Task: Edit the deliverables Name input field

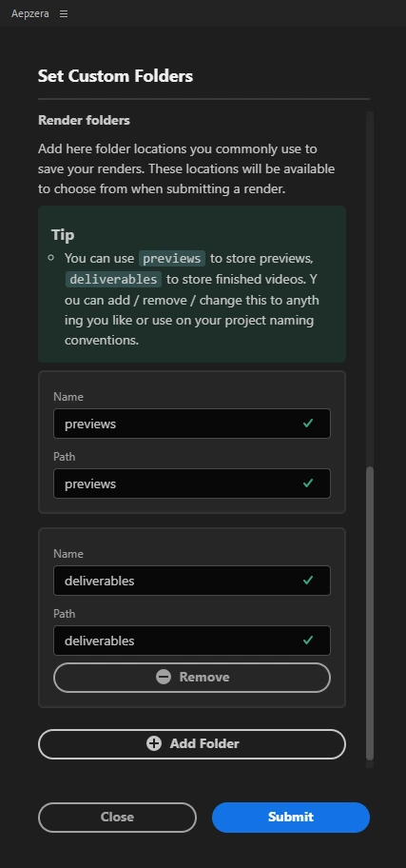Action: click(192, 581)
